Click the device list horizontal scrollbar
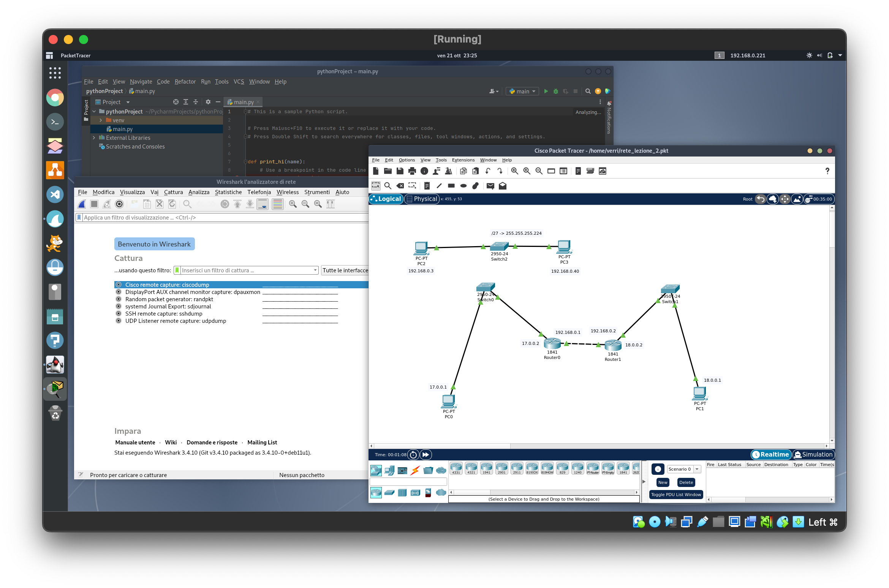 tap(544, 492)
